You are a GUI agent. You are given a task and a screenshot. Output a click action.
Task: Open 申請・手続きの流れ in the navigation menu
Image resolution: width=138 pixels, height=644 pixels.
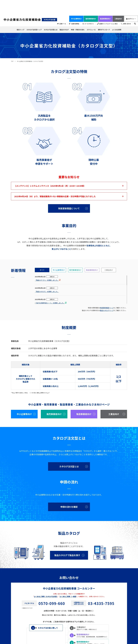tap(78, 30)
